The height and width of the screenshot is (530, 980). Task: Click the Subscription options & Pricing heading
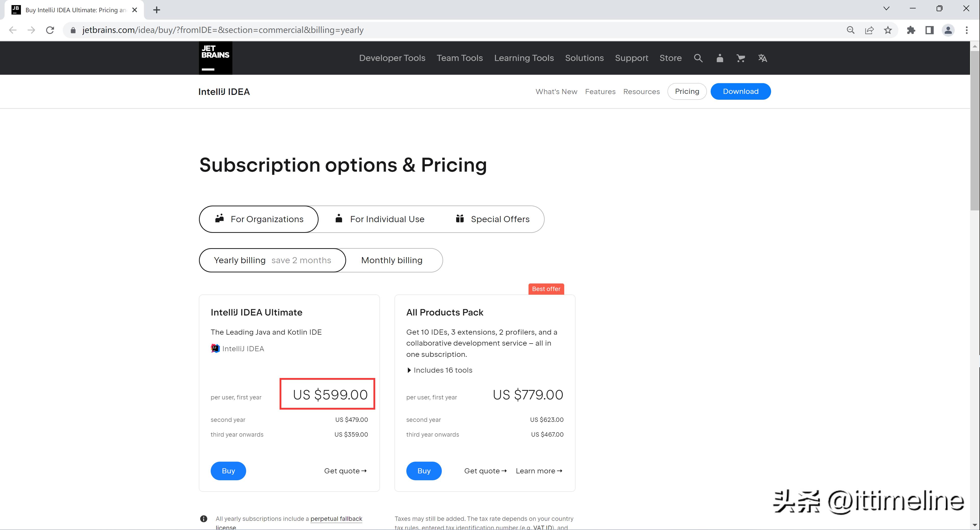pos(343,165)
